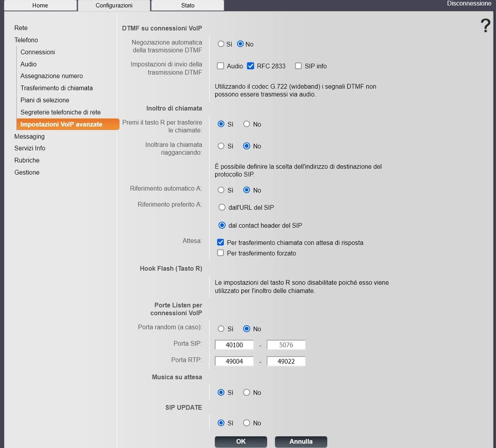This screenshot has width=496, height=448.
Task: Uncheck the RFC 2833 checkbox
Action: pos(250,66)
